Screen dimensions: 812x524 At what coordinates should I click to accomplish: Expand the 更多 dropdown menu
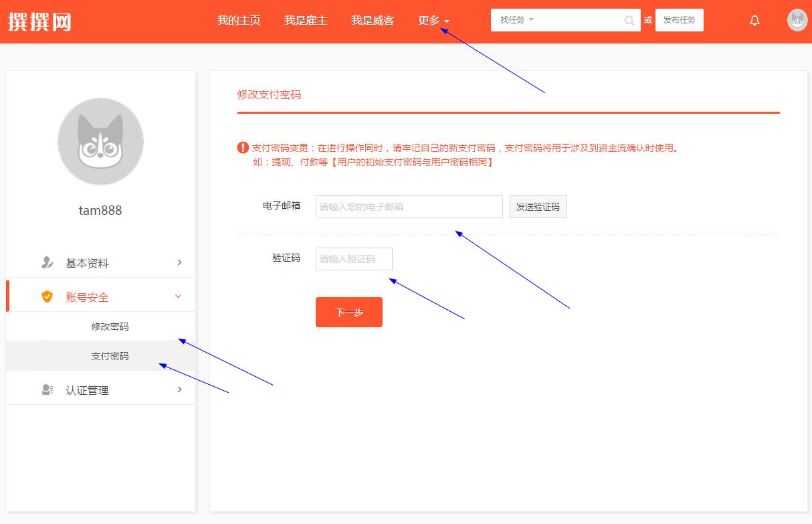[x=433, y=21]
